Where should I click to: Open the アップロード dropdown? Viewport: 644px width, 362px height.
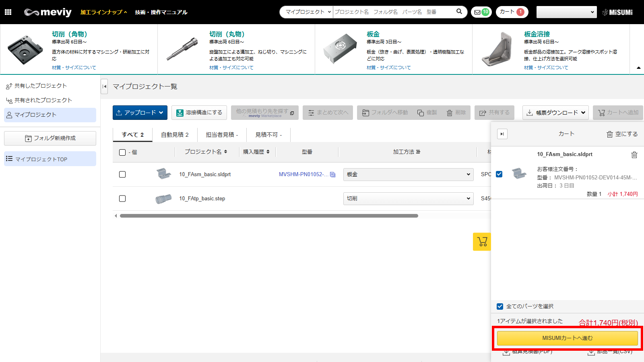(140, 113)
